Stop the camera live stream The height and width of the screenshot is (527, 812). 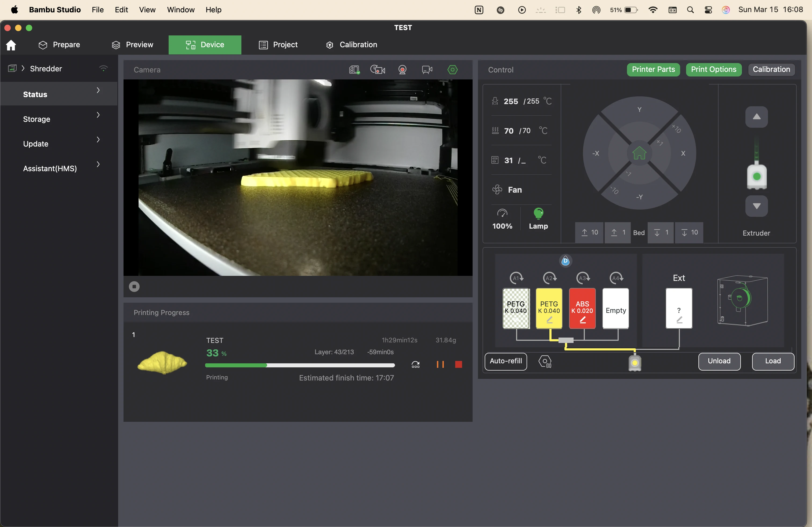pos(134,287)
